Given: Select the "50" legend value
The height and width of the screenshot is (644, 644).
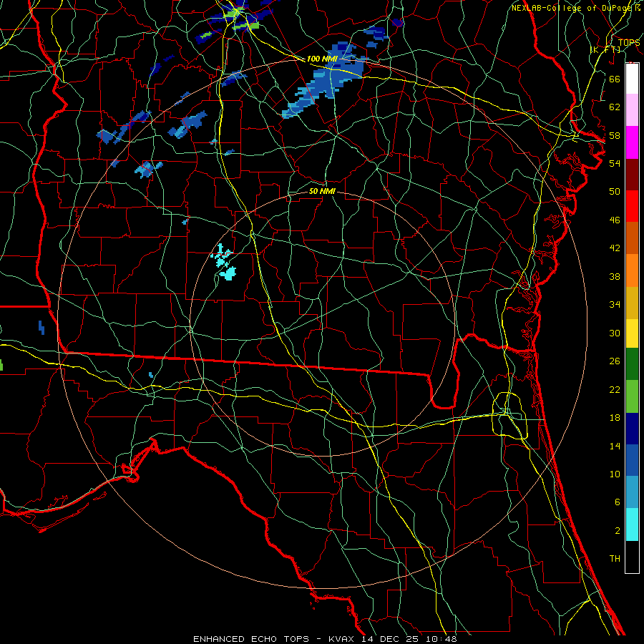Looking at the screenshot, I should tap(615, 192).
